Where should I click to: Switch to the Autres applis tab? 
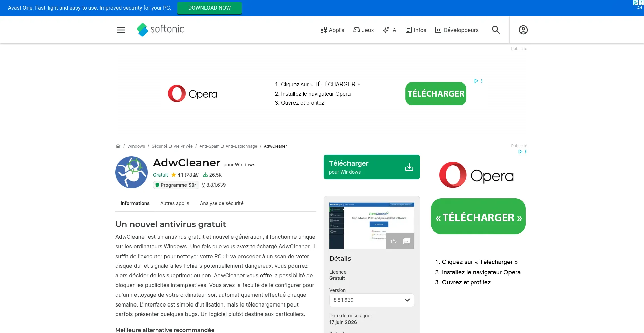tap(175, 203)
